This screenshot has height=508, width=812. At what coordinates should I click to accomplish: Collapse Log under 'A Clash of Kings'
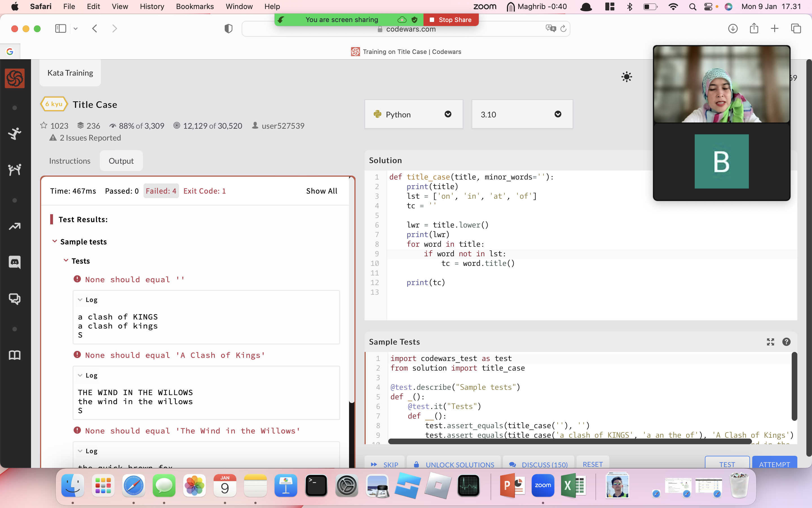80,375
